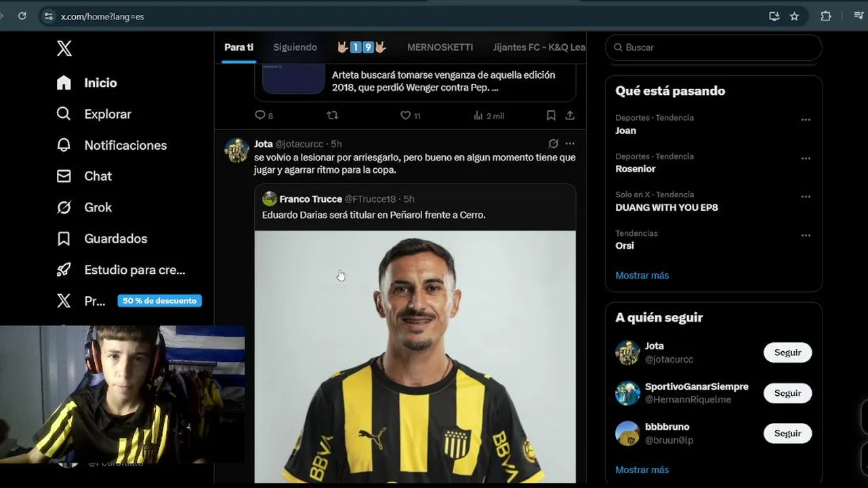Like the Arteta post with 11 likes

point(410,116)
